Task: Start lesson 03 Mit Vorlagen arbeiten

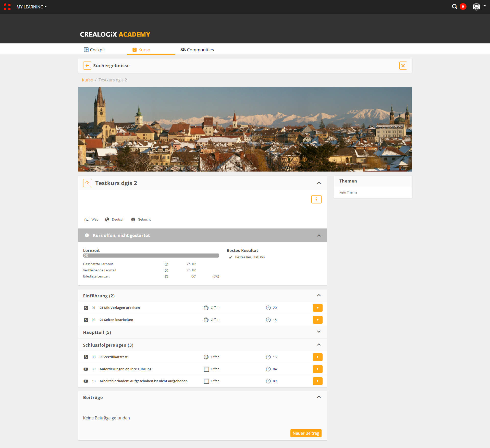Action: pyautogui.click(x=317, y=308)
